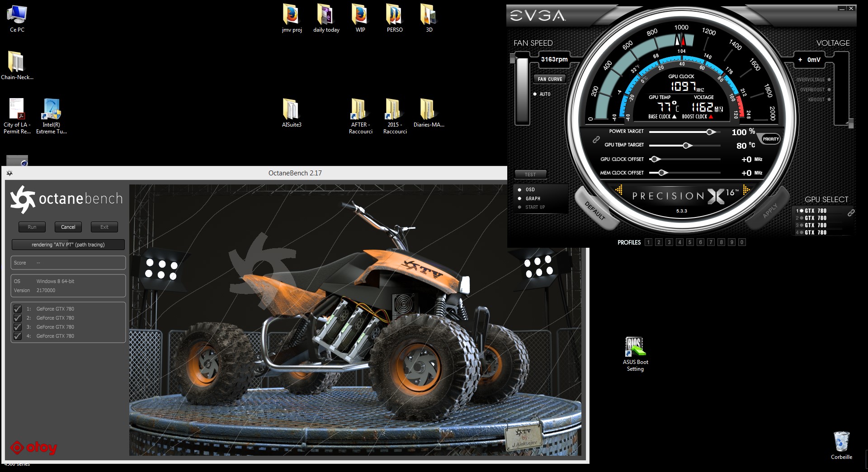Click the GPU Temp Target slider handle
868x472 pixels.
(687, 146)
